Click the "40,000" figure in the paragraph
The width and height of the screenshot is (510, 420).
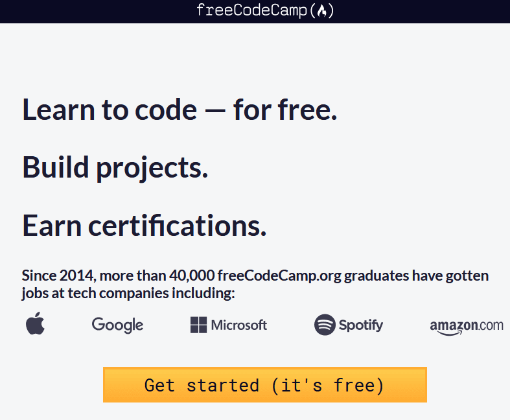192,275
